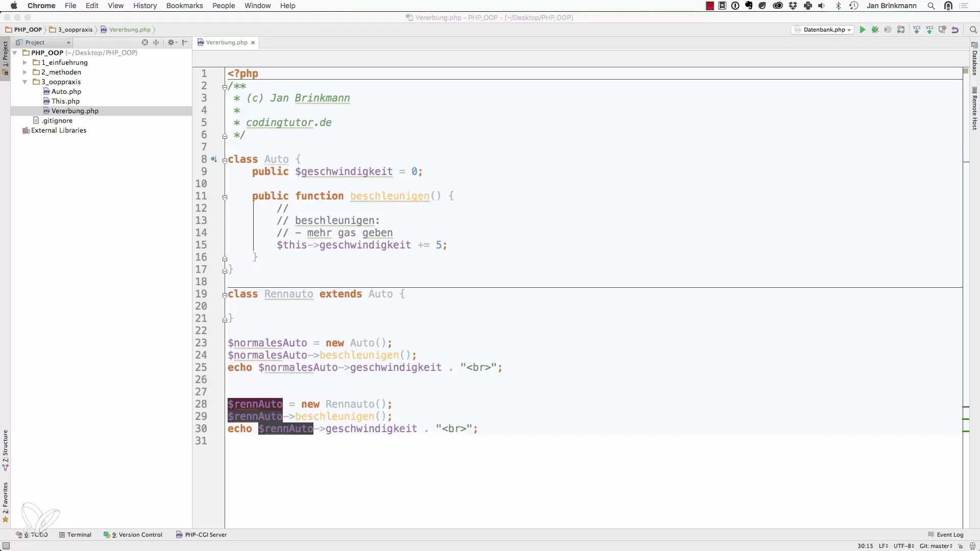Open the Event Log
Viewport: 980px width, 551px height.
click(945, 535)
